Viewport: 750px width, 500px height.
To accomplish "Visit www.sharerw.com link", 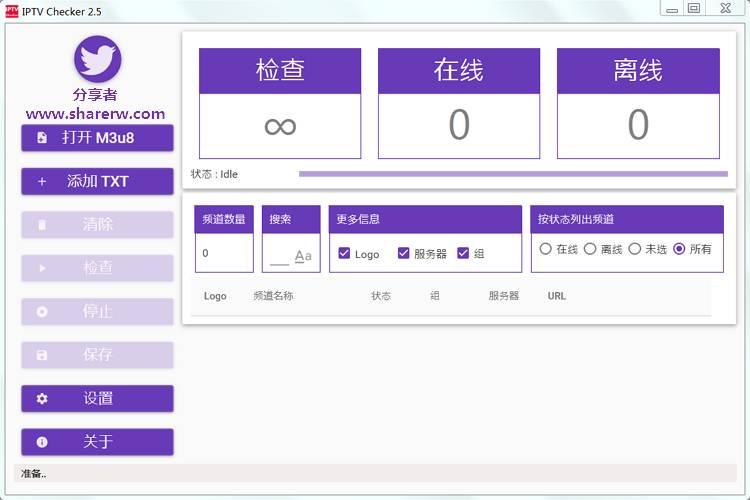I will (x=96, y=114).
